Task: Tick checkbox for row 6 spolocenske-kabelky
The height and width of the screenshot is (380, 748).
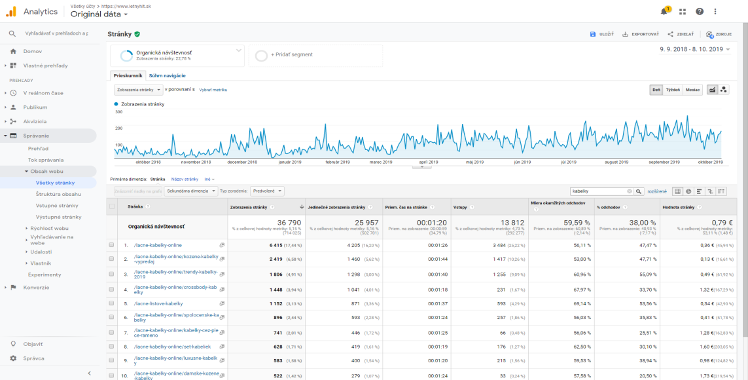Action: pyautogui.click(x=112, y=317)
